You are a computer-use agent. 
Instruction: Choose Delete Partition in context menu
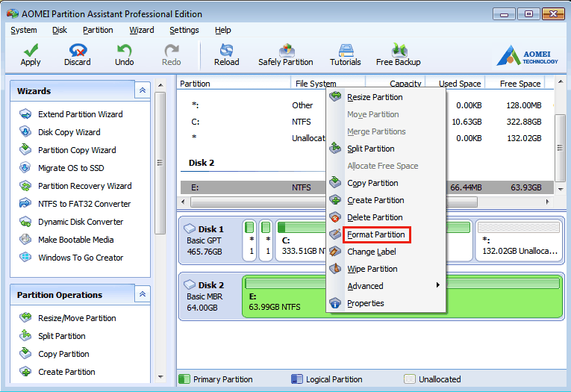coord(386,217)
